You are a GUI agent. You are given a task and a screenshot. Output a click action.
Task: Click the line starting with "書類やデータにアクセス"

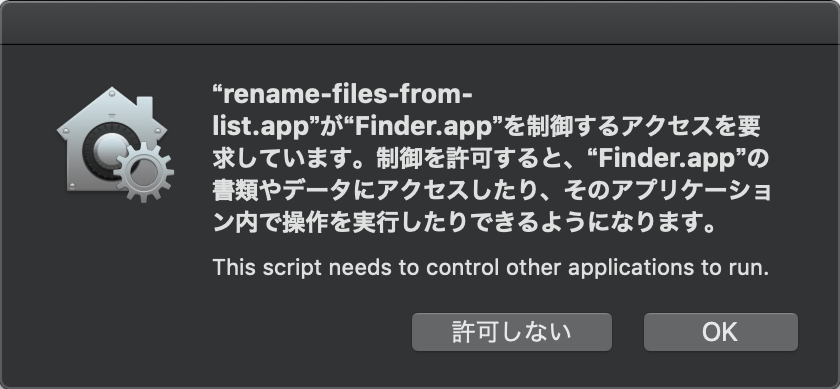[x=492, y=191]
